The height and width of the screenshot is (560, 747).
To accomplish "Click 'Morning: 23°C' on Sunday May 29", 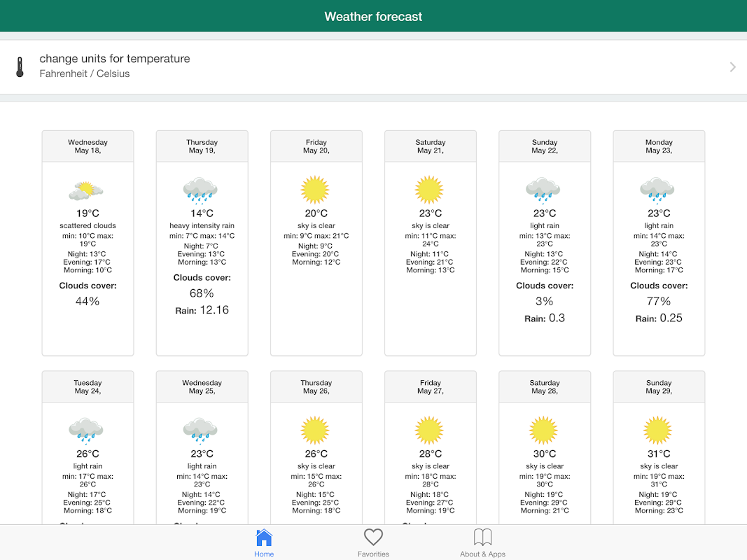I will (659, 511).
